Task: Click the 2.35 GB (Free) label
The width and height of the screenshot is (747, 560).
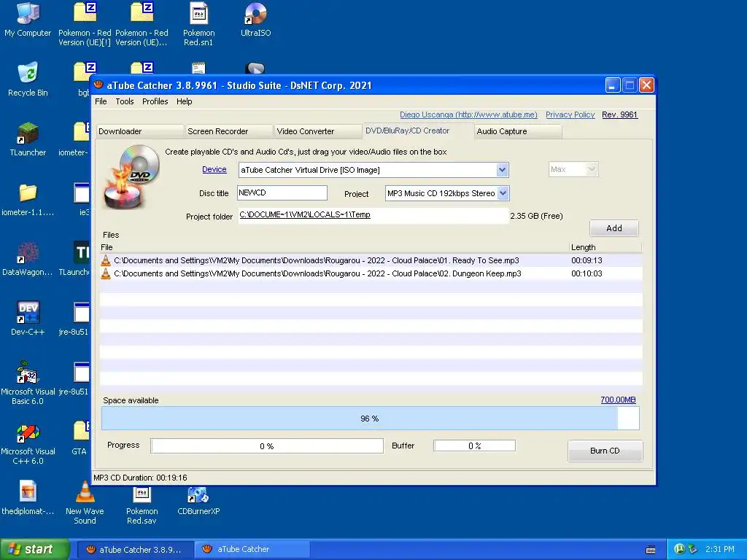Action: (x=536, y=216)
